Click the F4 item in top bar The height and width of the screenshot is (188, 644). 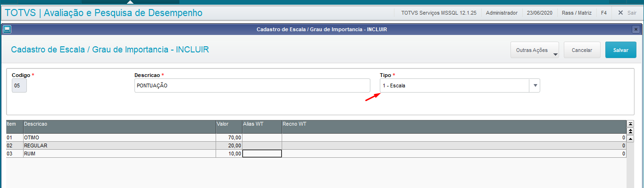pyautogui.click(x=603, y=13)
